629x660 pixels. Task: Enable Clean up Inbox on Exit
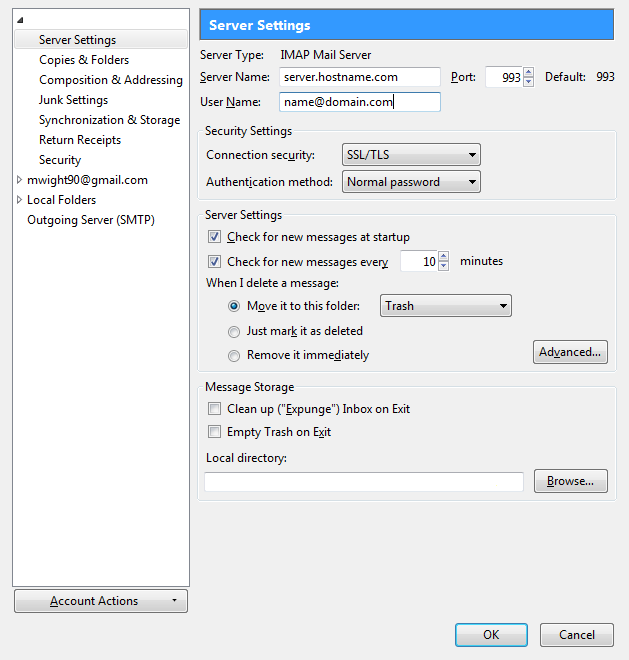214,409
